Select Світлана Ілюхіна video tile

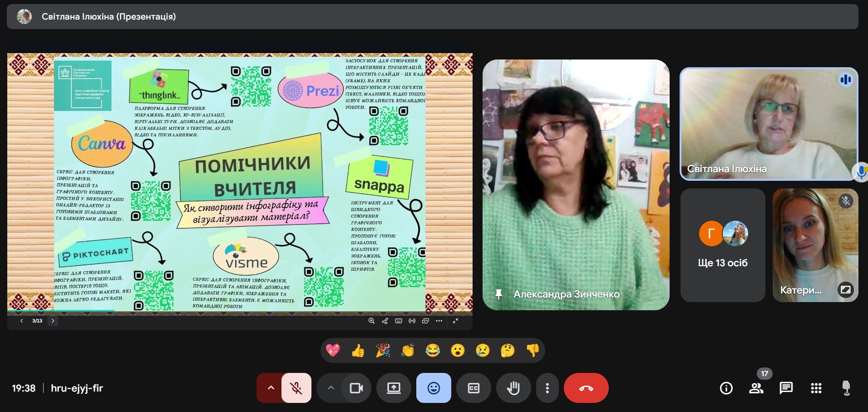(x=768, y=124)
